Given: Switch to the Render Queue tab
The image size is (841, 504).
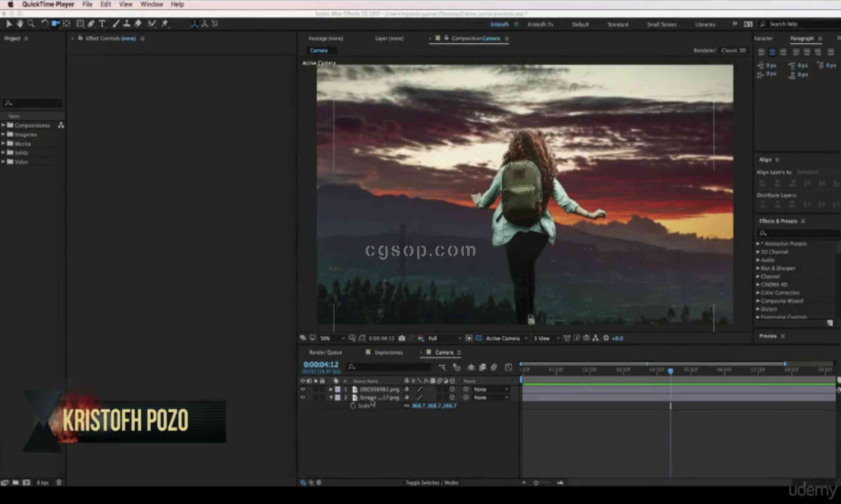Looking at the screenshot, I should pos(325,352).
